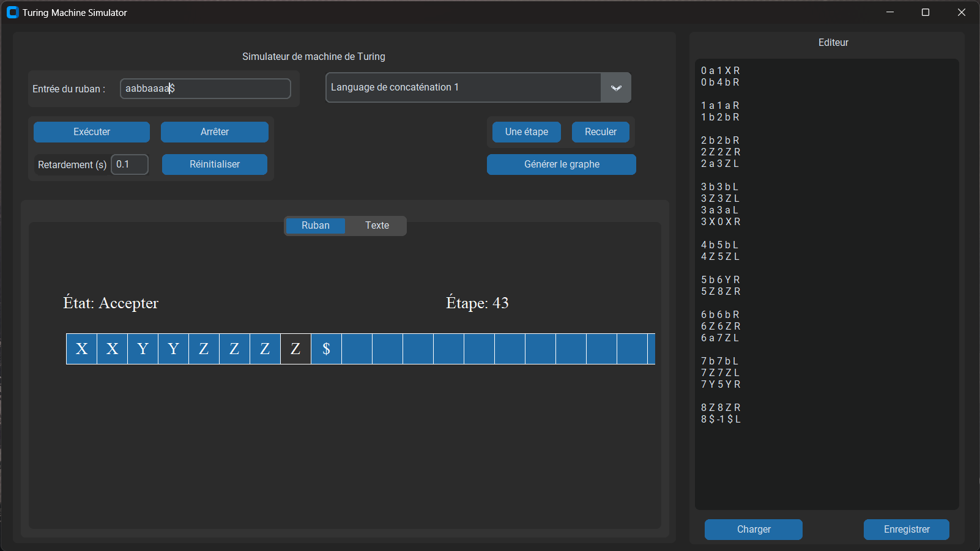Click the Retardement delay value field
Image resolution: width=980 pixels, height=551 pixels.
(x=130, y=165)
